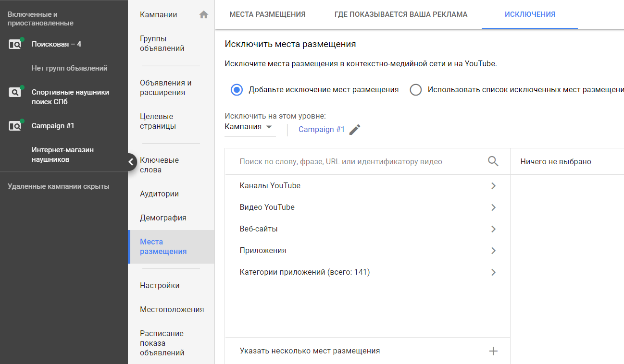
Task: Click the home icon next to Кампании
Action: 204,15
